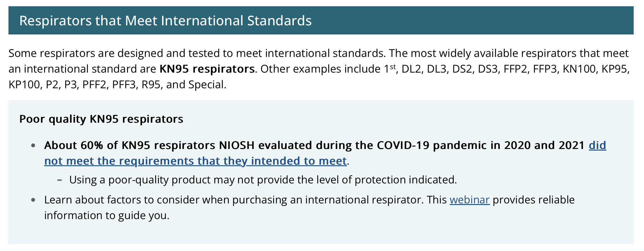Screen dimensions: 644x251
Task: Click the word "NIOSH" in the bold sentence
Action: 236,145
